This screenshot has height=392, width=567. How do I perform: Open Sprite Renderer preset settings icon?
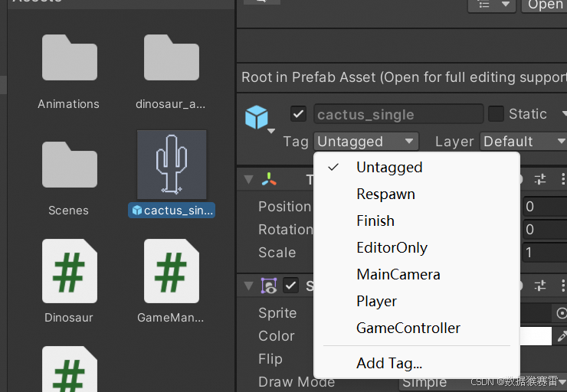(x=540, y=286)
